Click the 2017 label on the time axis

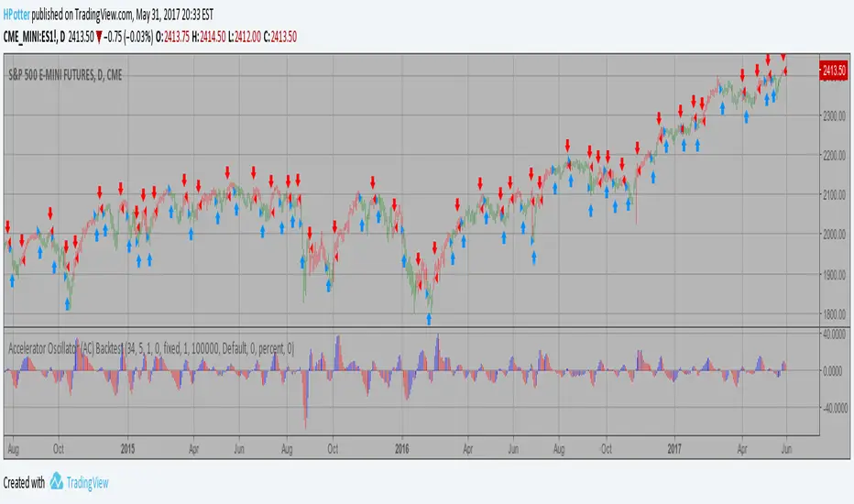674,449
